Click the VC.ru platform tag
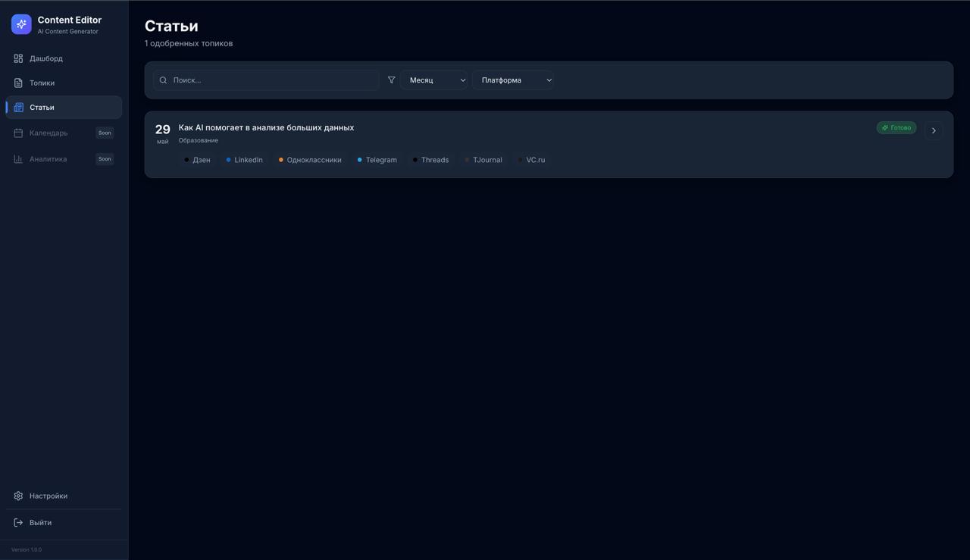The image size is (970, 560). click(x=532, y=160)
